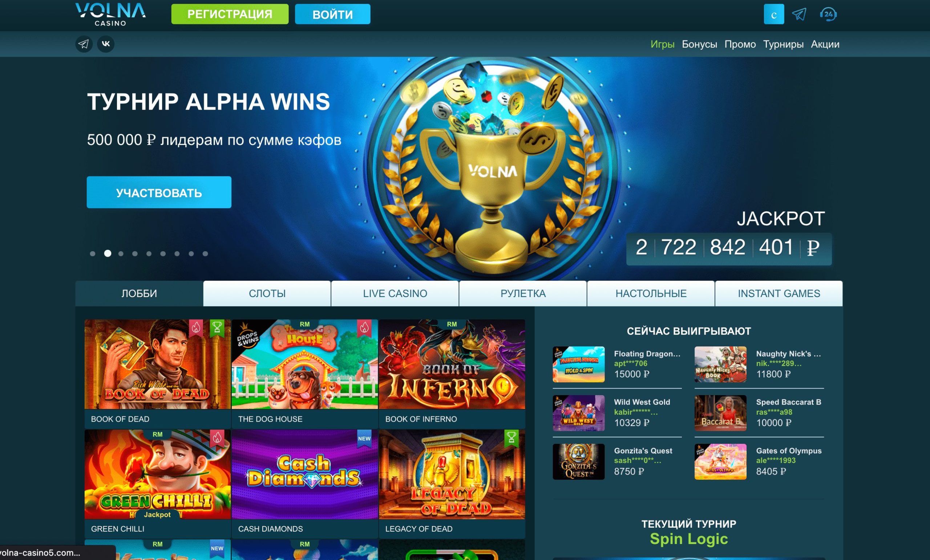Open the Бонусы menu item
The height and width of the screenshot is (560, 930).
pyautogui.click(x=699, y=44)
